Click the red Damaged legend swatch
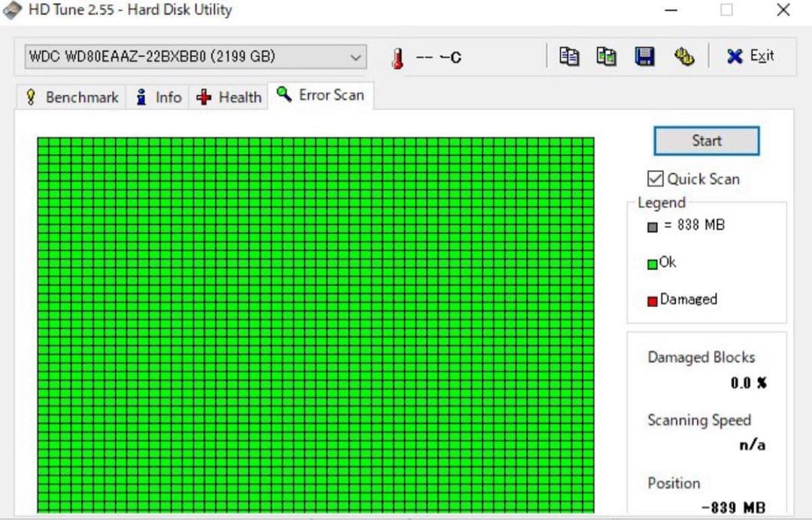 point(652,301)
